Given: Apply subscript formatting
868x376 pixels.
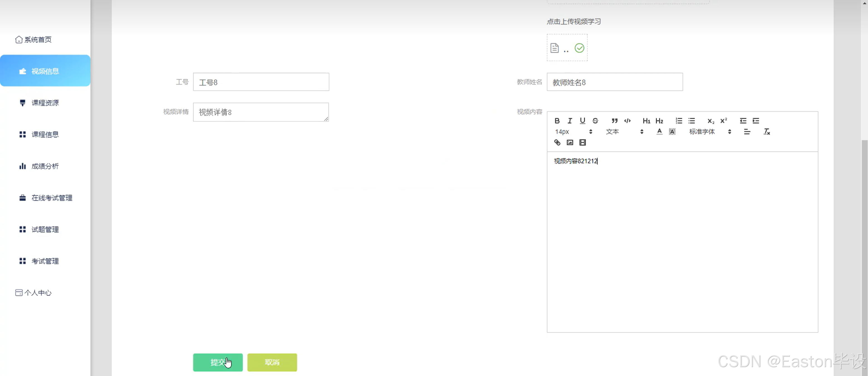Looking at the screenshot, I should click(x=711, y=121).
